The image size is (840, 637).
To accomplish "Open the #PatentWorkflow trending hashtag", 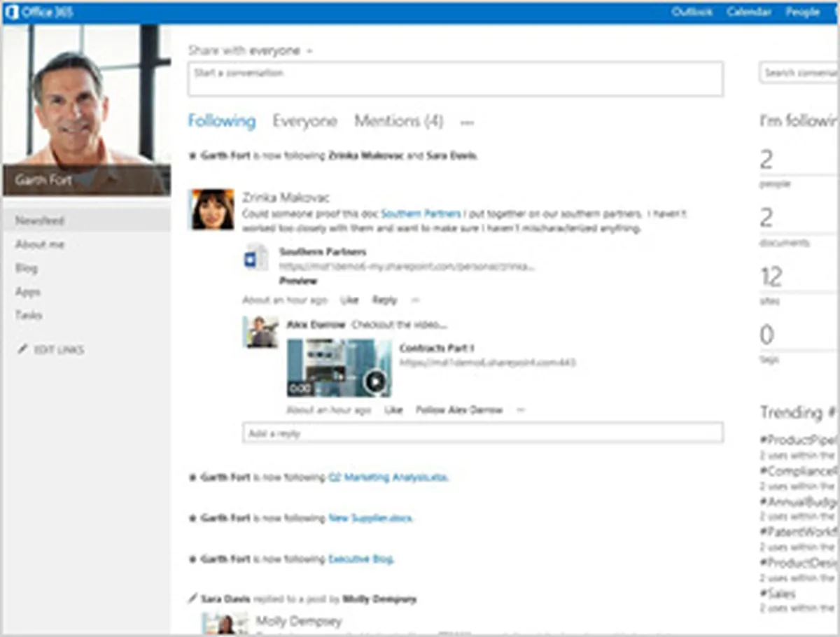I will 799,532.
